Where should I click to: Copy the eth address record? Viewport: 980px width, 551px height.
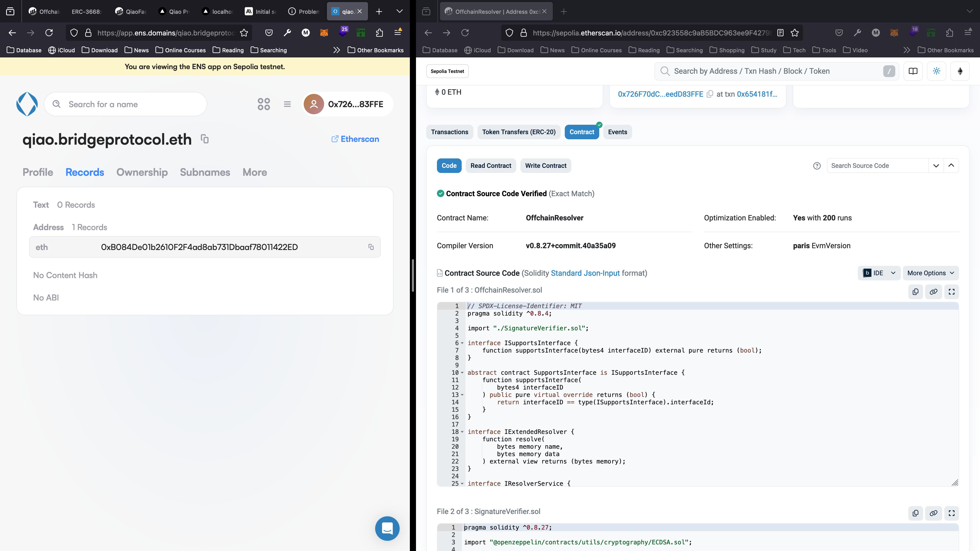371,247
